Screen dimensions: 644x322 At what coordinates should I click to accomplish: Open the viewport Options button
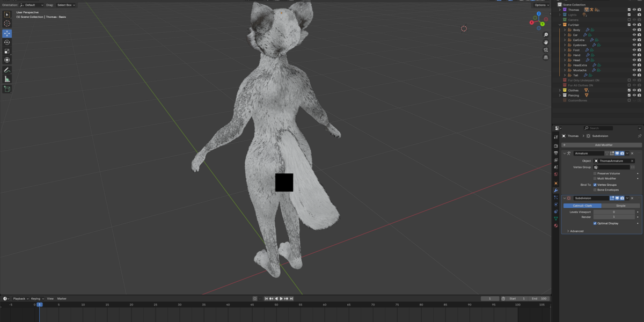pyautogui.click(x=541, y=5)
